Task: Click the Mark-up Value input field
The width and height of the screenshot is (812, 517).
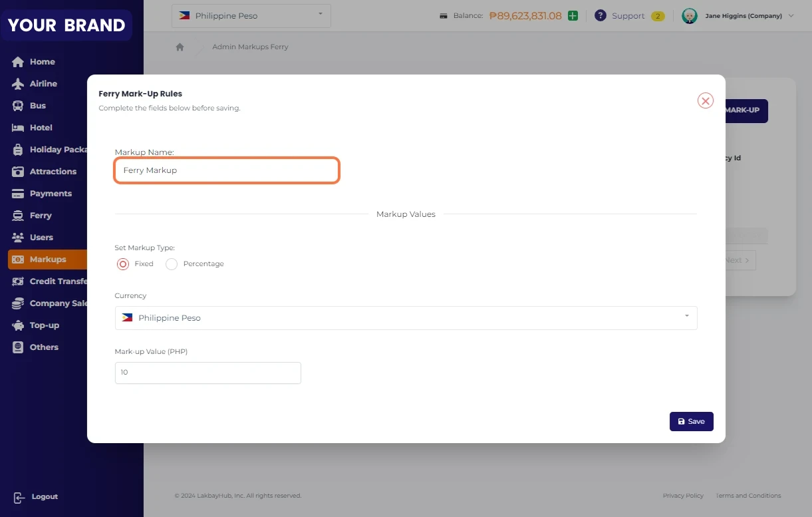Action: click(207, 373)
